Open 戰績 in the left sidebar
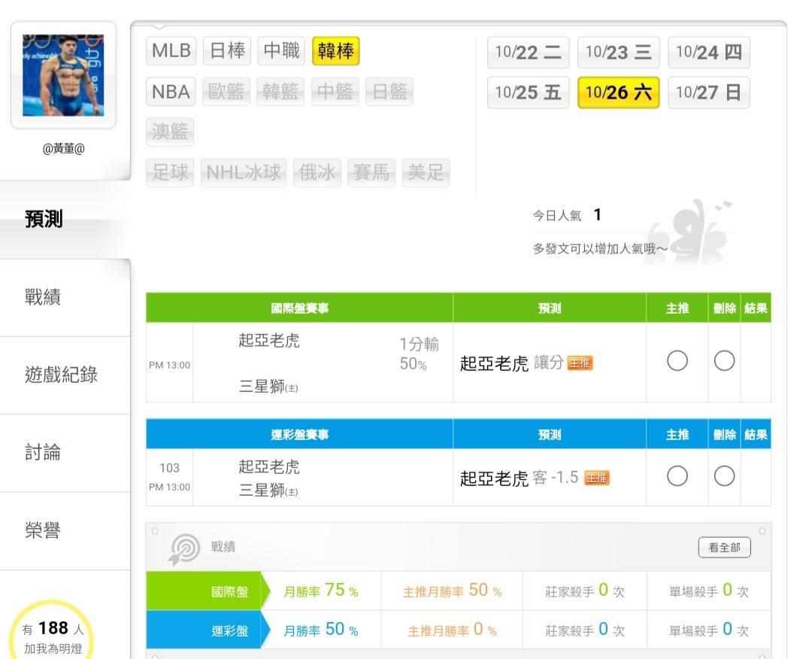 43,297
